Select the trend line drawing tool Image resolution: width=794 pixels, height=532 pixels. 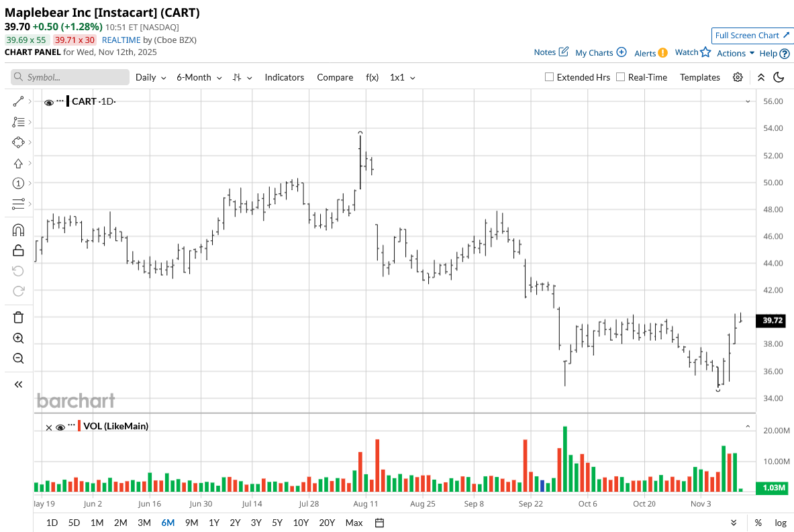coord(18,102)
